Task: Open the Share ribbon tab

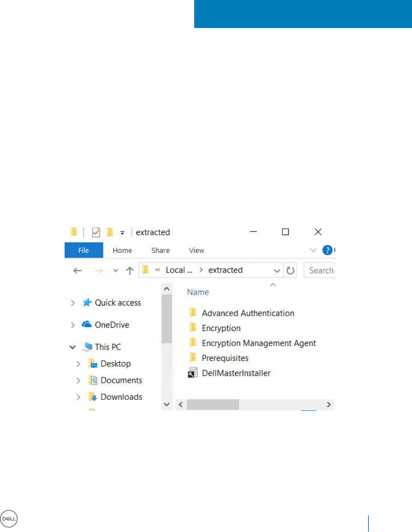Action: [160, 250]
